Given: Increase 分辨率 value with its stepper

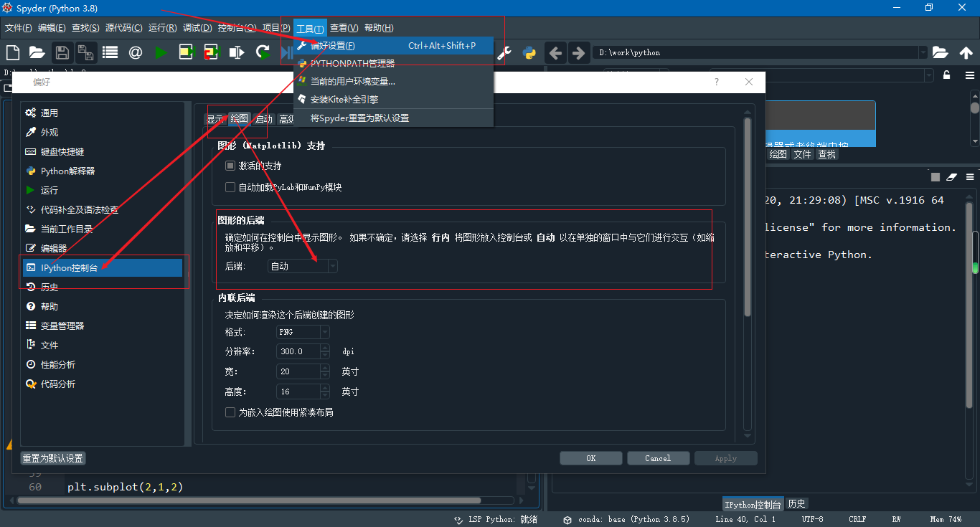Looking at the screenshot, I should point(324,348).
